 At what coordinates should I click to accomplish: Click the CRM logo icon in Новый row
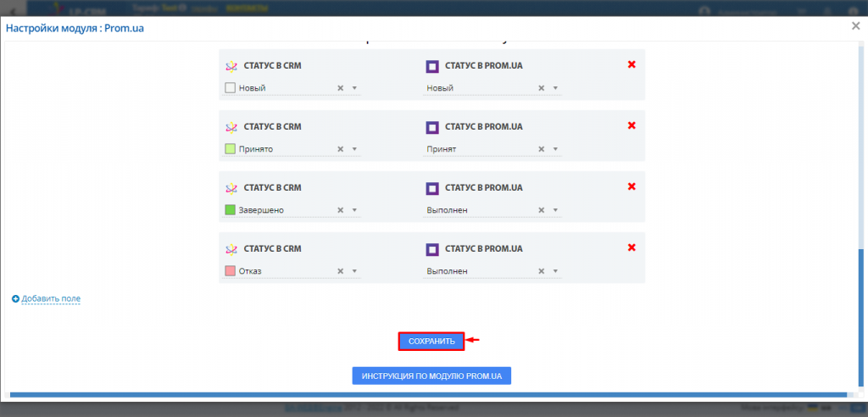click(x=231, y=66)
